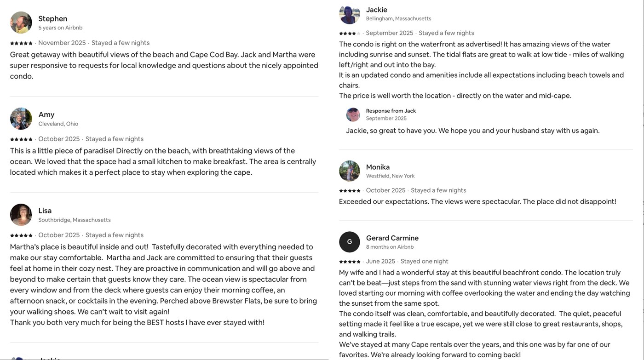Click the Jackie name above Bellingham, Massachusetts
The width and height of the screenshot is (644, 360).
(x=377, y=10)
